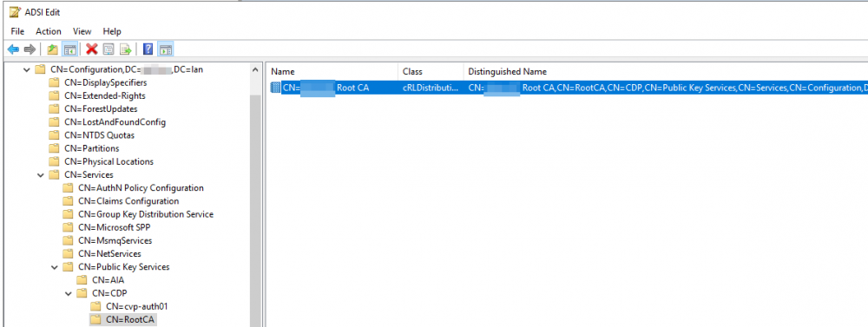Screen dimensions: 868x327
Task: Click the cRLDistributi... class cell
Action: (431, 88)
